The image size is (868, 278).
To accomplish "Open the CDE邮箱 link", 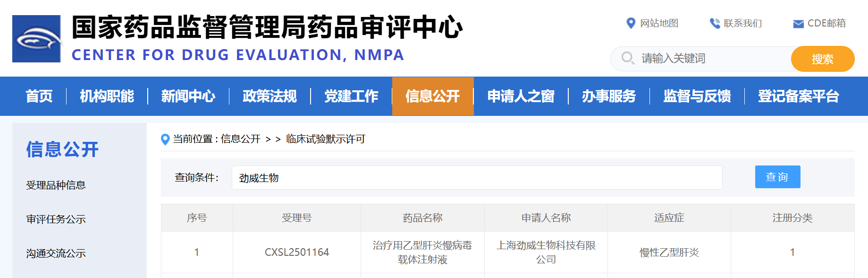I will [x=826, y=23].
